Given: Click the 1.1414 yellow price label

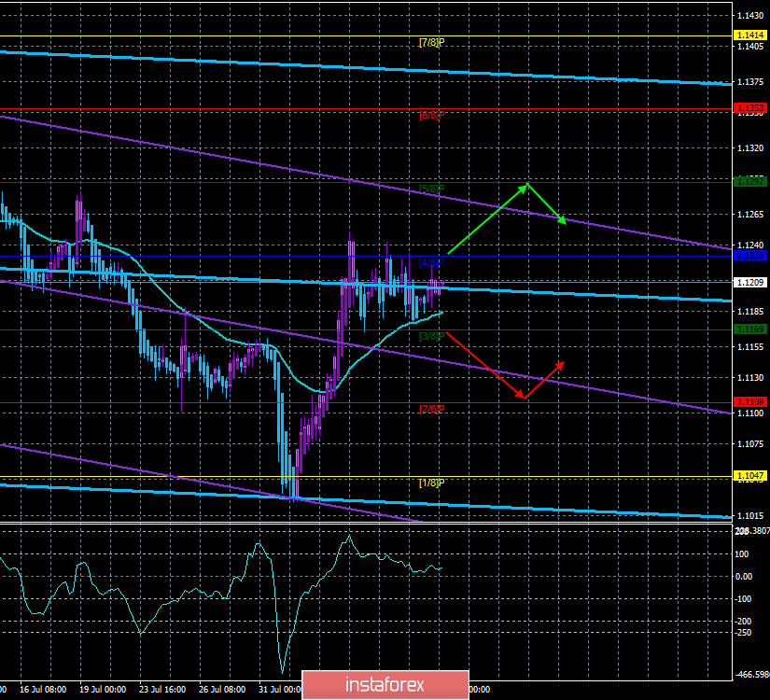Looking at the screenshot, I should click(x=749, y=35).
